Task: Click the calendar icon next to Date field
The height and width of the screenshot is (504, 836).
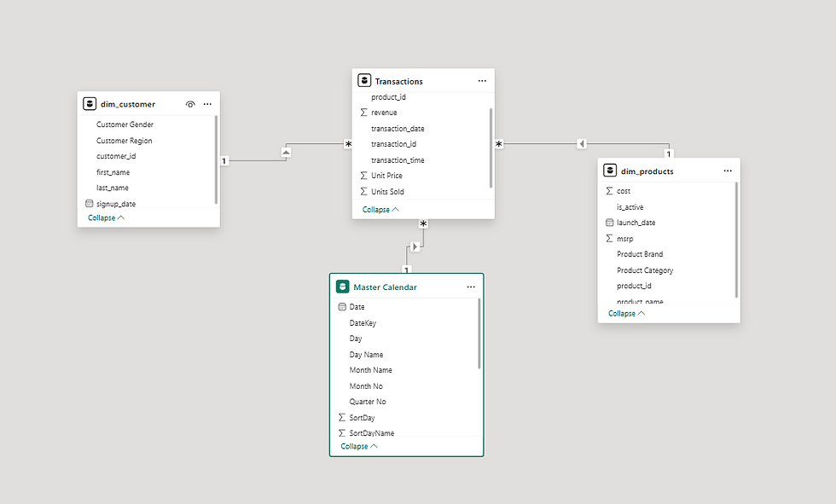Action: pos(341,306)
